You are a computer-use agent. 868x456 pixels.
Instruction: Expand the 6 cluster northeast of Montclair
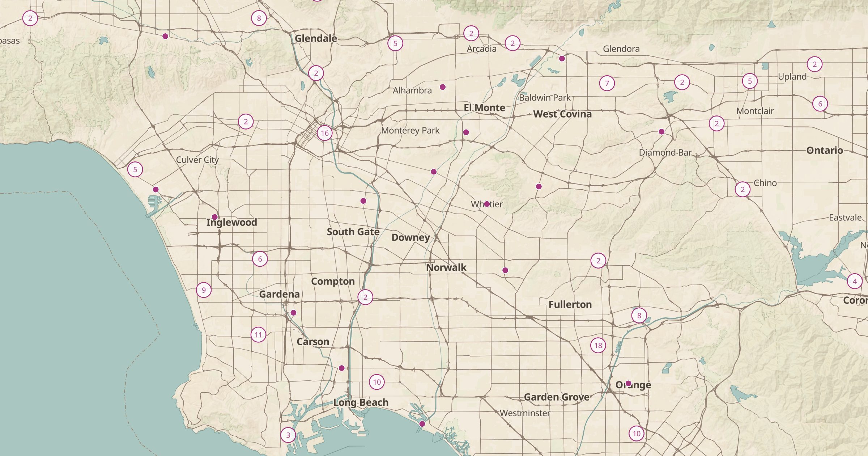pyautogui.click(x=820, y=104)
